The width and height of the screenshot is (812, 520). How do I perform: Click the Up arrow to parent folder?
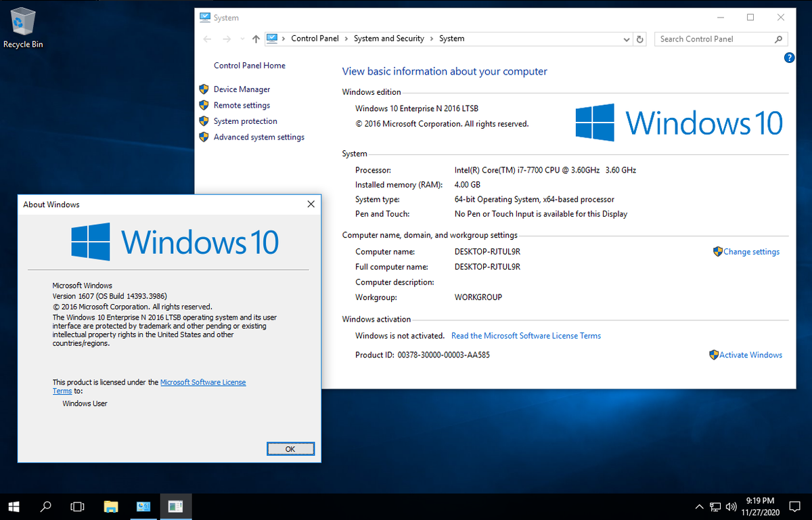[x=256, y=39]
